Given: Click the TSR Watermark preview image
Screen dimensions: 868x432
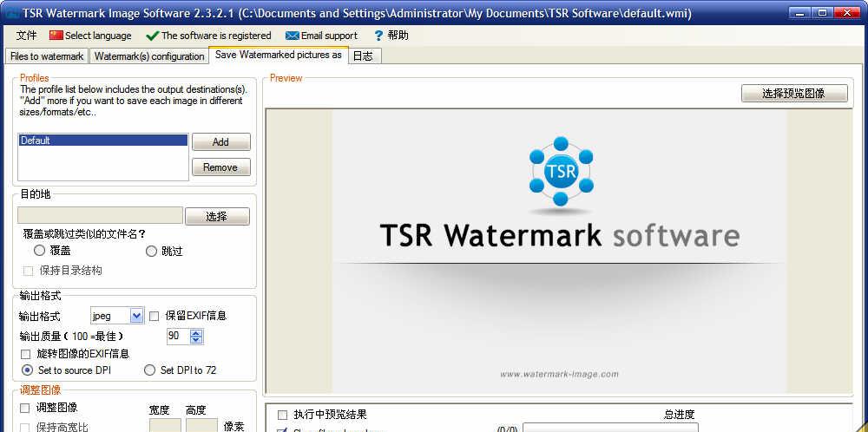Looking at the screenshot, I should tap(559, 251).
